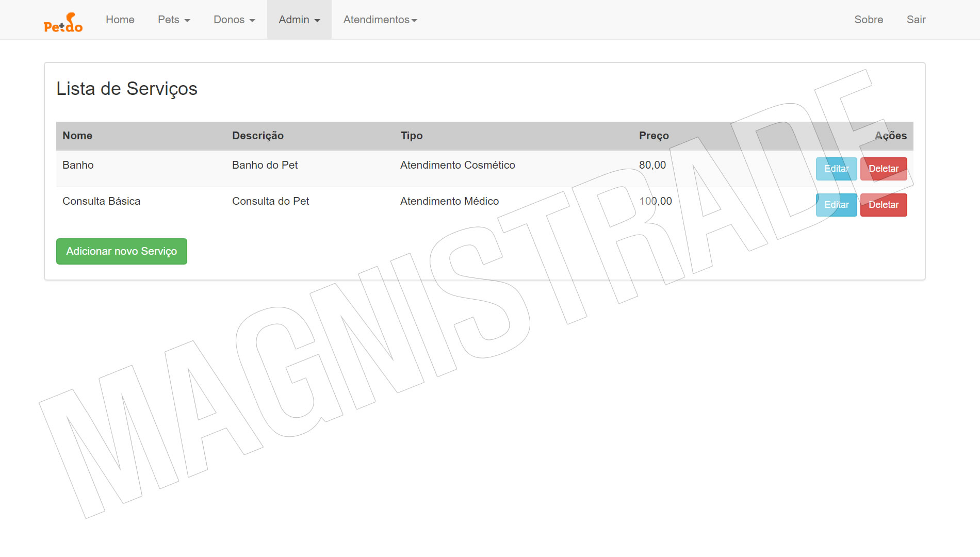Select the Tipo column header
This screenshot has height=557, width=980.
point(412,136)
